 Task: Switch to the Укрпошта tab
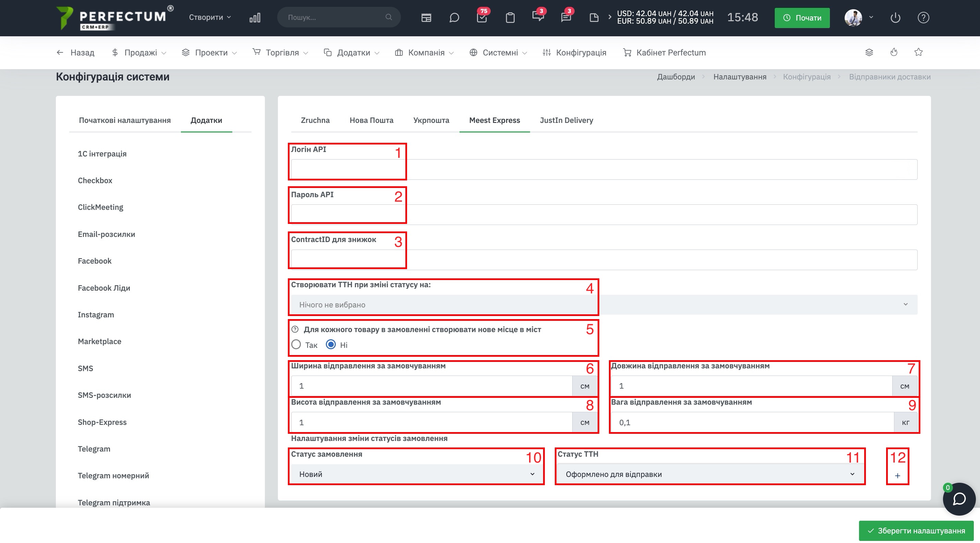431,120
